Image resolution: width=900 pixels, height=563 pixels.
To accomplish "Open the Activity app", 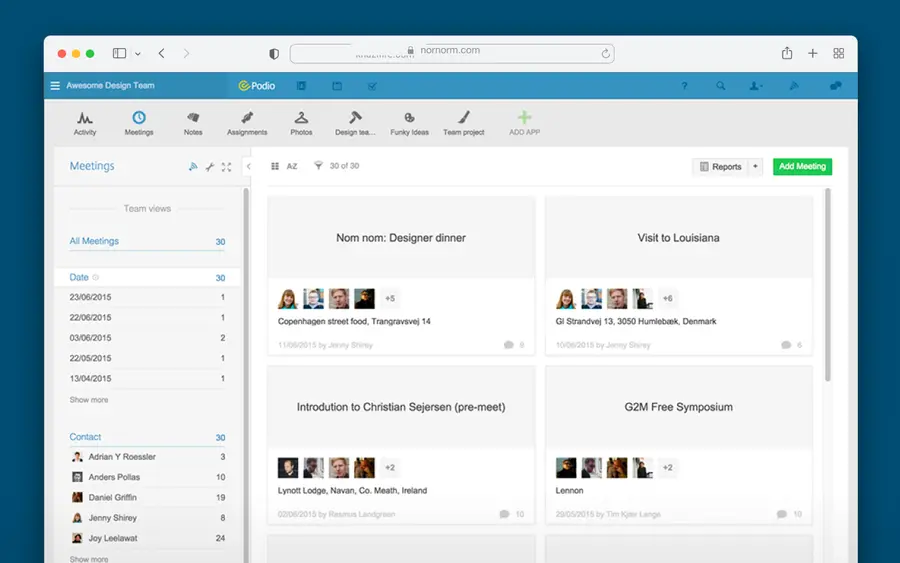I will pos(84,123).
